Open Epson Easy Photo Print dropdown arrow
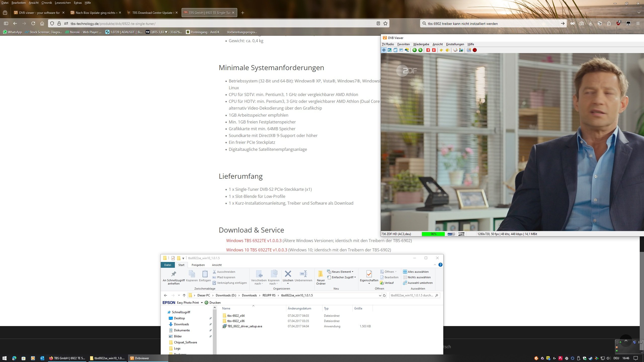Image resolution: width=644 pixels, height=362 pixels. pyautogui.click(x=202, y=303)
